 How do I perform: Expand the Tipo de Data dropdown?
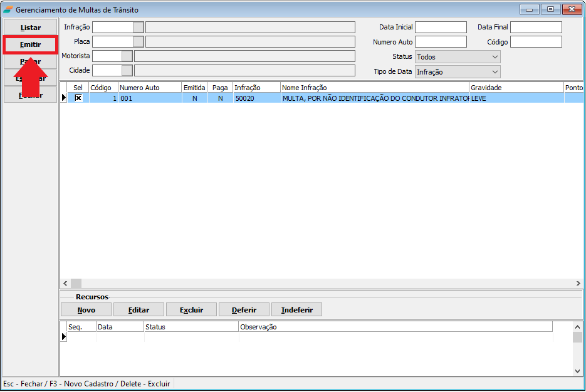coord(458,72)
